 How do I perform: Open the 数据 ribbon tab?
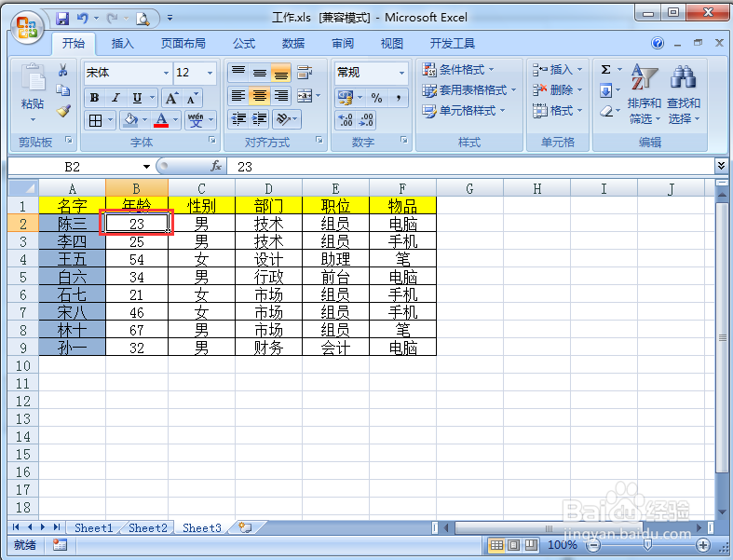coord(293,44)
